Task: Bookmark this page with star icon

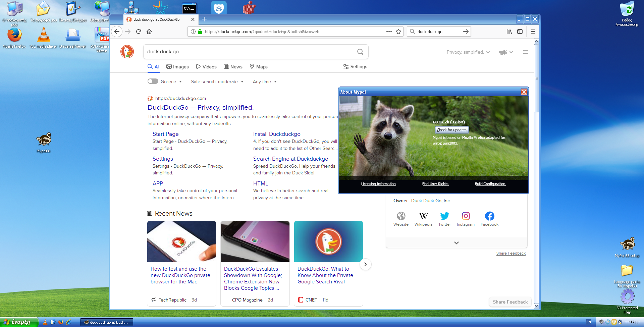Action: (x=398, y=32)
